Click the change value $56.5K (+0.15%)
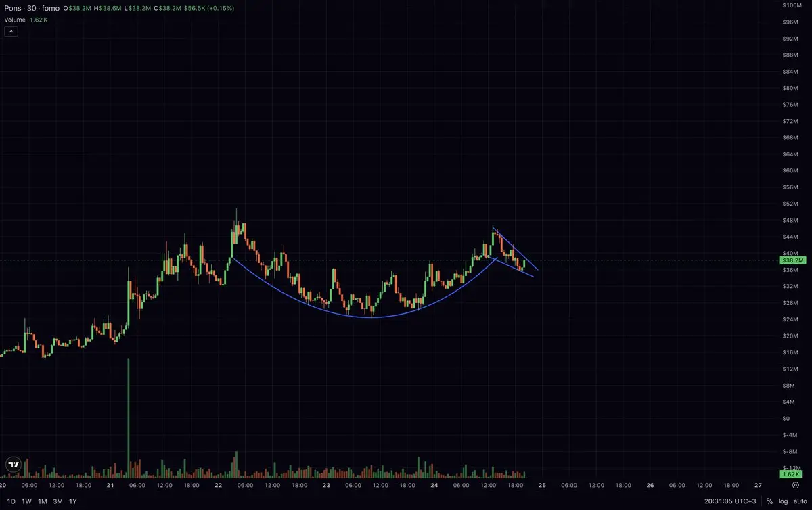The height and width of the screenshot is (510, 812). tap(210, 7)
